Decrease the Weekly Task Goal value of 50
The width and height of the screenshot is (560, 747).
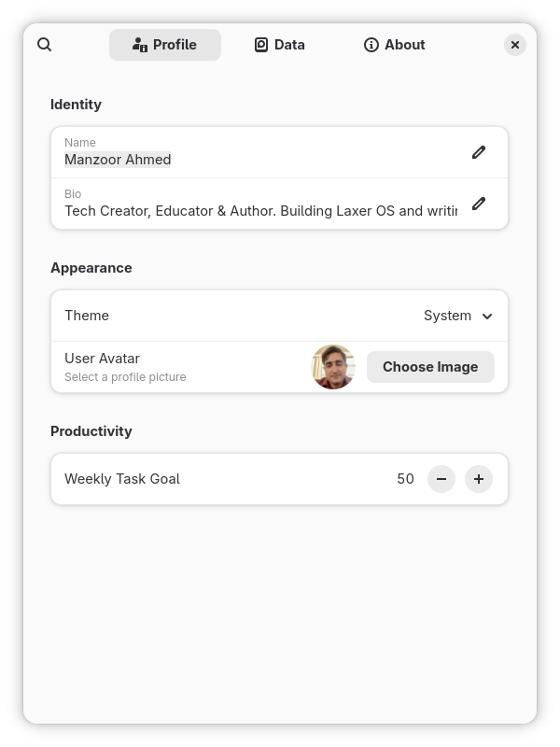pyautogui.click(x=441, y=478)
